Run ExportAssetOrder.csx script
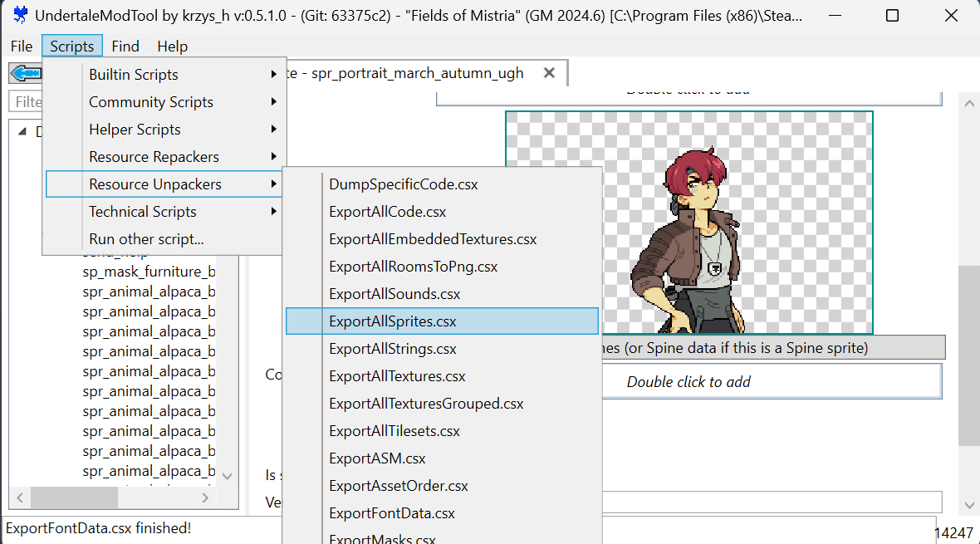 click(442, 486)
